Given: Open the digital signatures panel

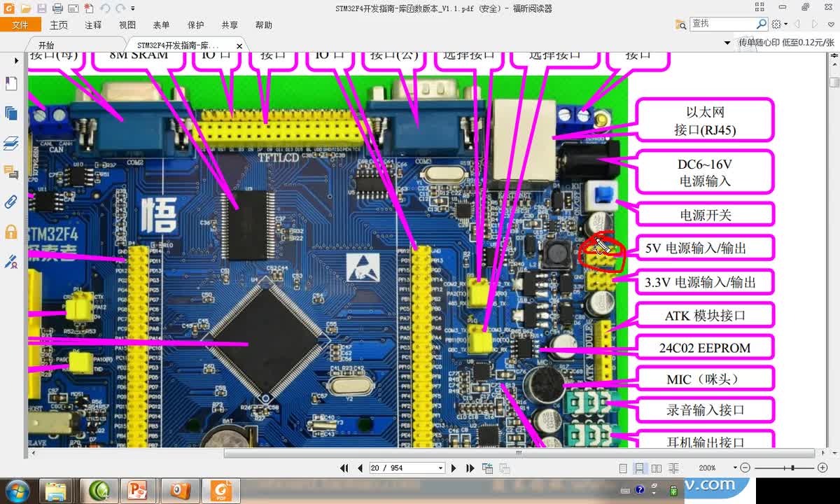Looking at the screenshot, I should click(10, 262).
